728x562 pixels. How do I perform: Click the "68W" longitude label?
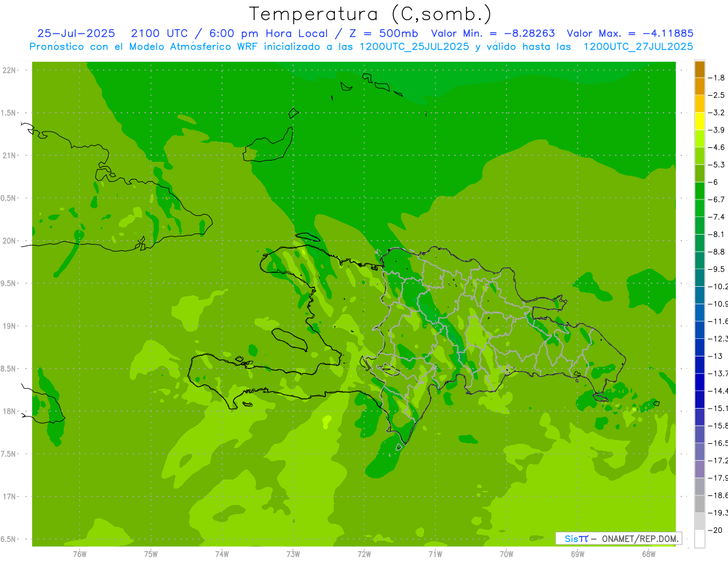(x=649, y=554)
